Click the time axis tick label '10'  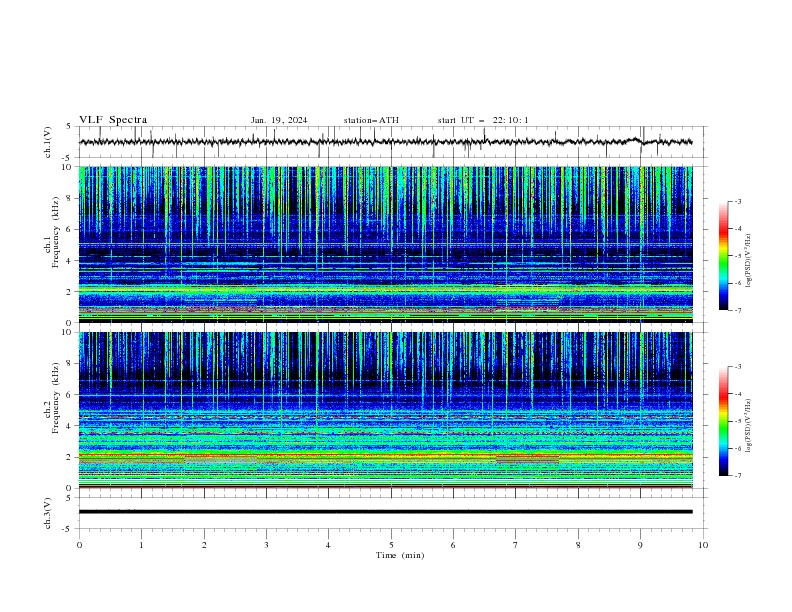pos(703,545)
